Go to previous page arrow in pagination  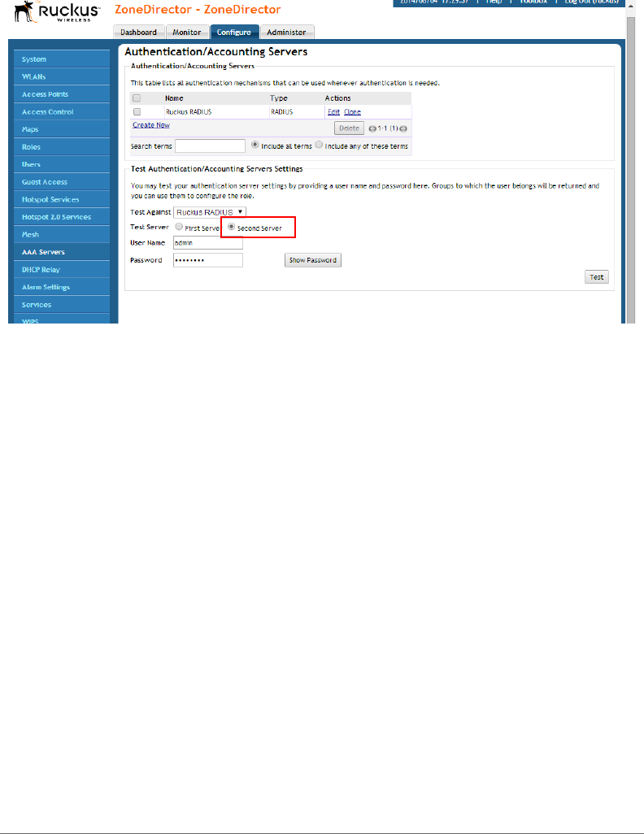(x=372, y=128)
